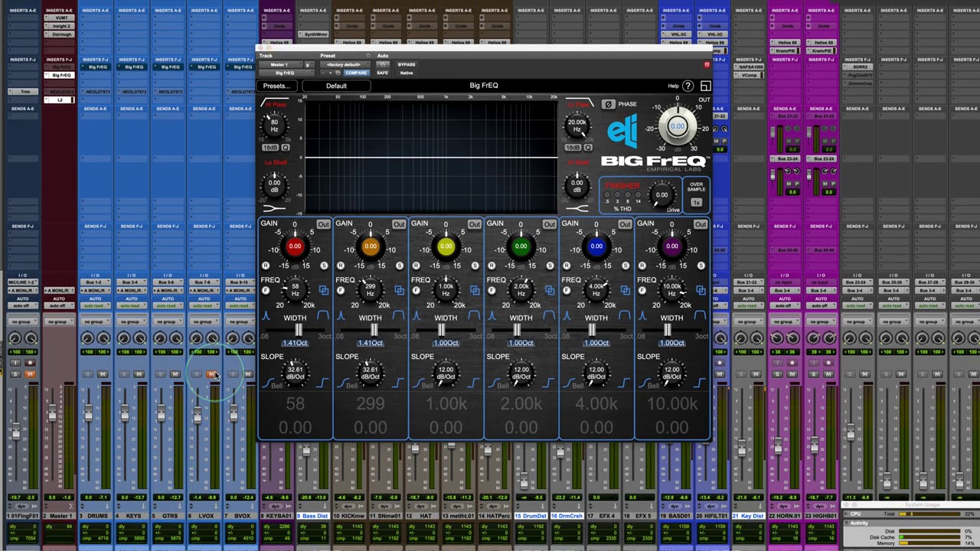Select wide width icon in 2.00k band
Image resolution: width=980 pixels, height=551 pixels.
click(x=549, y=316)
